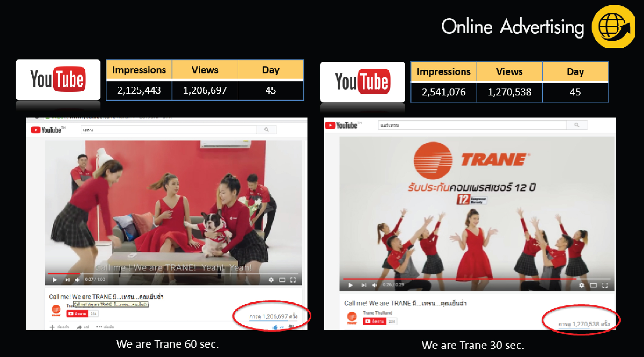Screen dimensions: 644x357
Task: Click caption 'We are Trane 60 sec.'
Action: tap(167, 344)
